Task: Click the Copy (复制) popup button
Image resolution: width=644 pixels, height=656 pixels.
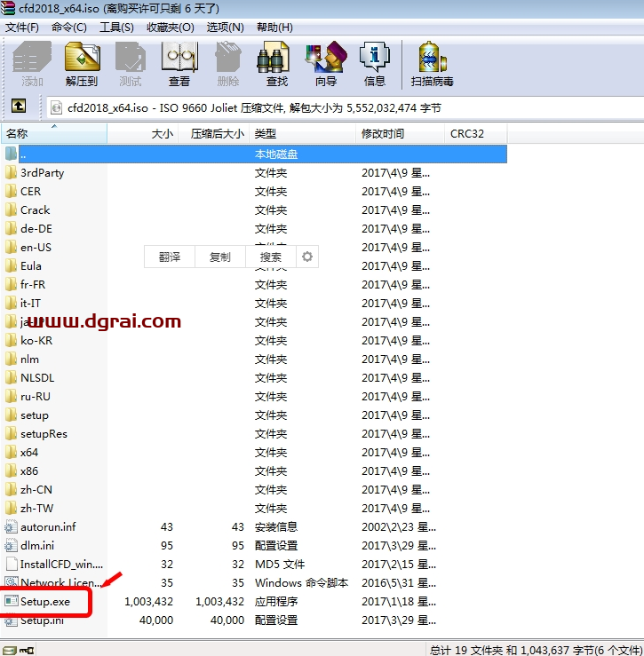Action: coord(220,257)
